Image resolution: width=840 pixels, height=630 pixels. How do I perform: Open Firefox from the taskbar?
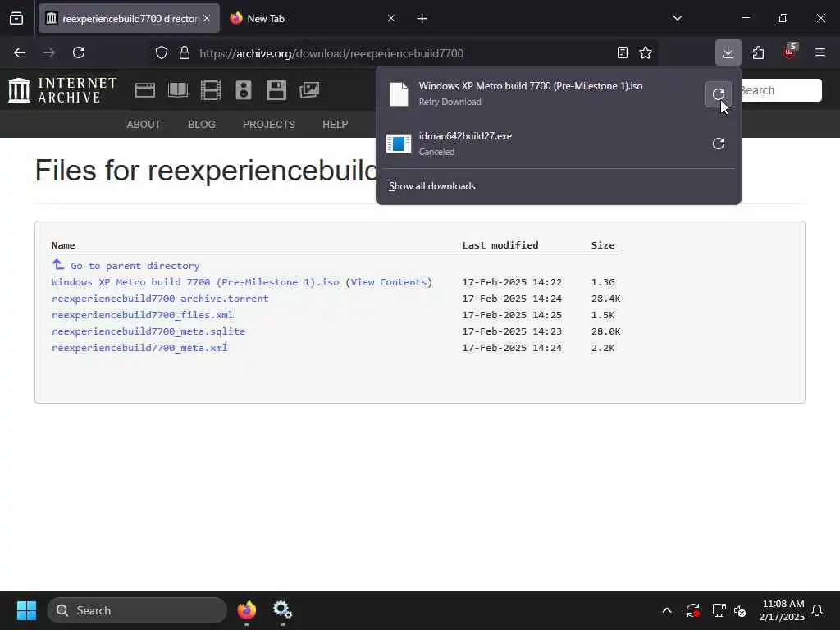pos(246,610)
